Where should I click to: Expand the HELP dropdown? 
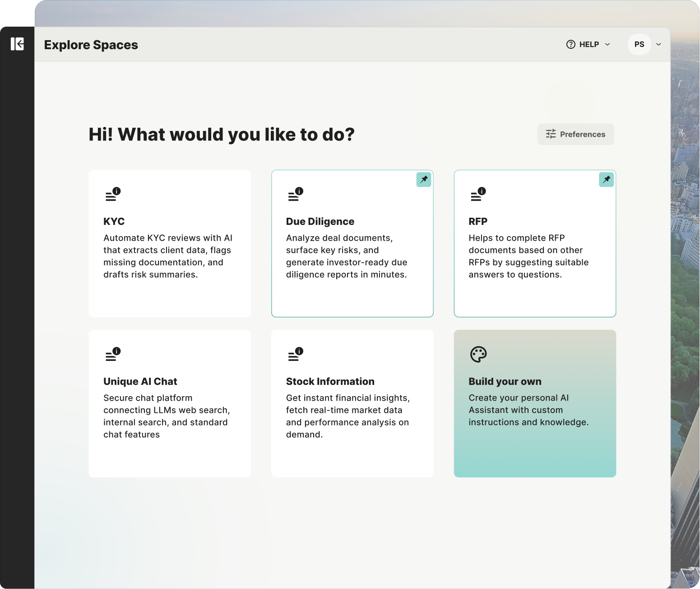tap(608, 44)
